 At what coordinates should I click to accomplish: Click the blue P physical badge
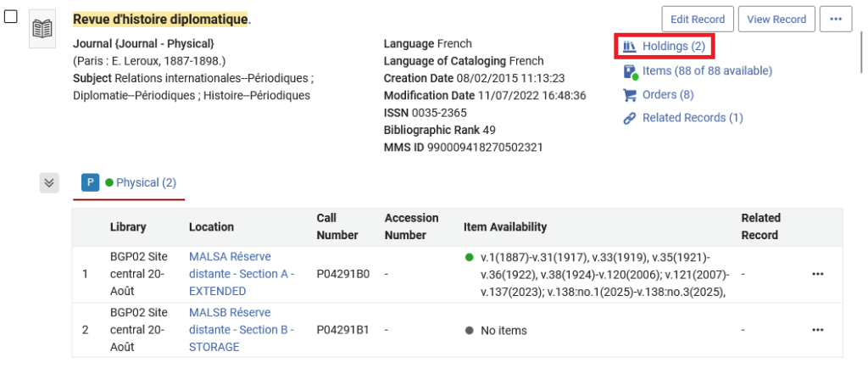[x=90, y=182]
